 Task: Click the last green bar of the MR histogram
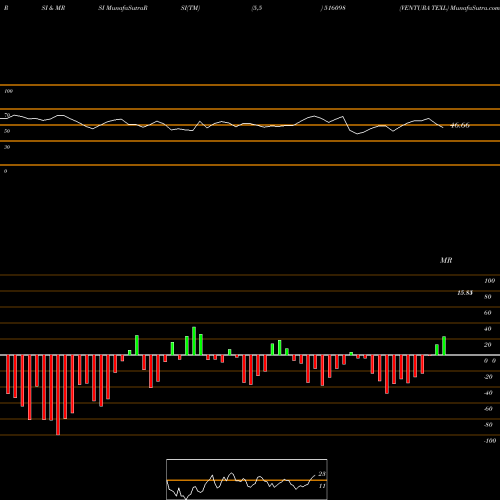[444, 346]
